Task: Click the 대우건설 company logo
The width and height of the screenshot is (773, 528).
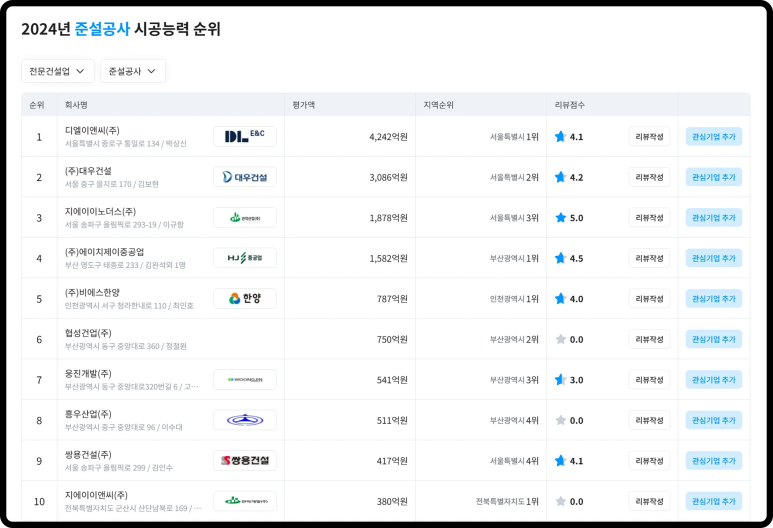Action: (x=244, y=177)
